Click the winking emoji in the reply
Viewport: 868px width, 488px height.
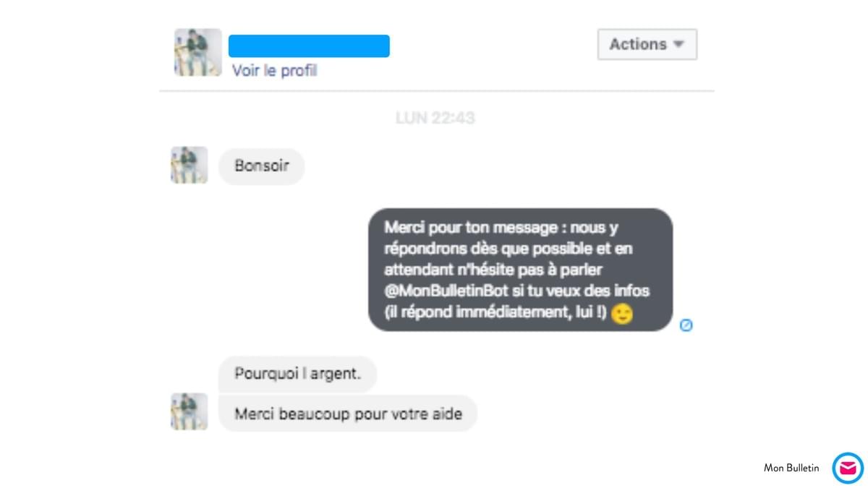click(x=622, y=314)
